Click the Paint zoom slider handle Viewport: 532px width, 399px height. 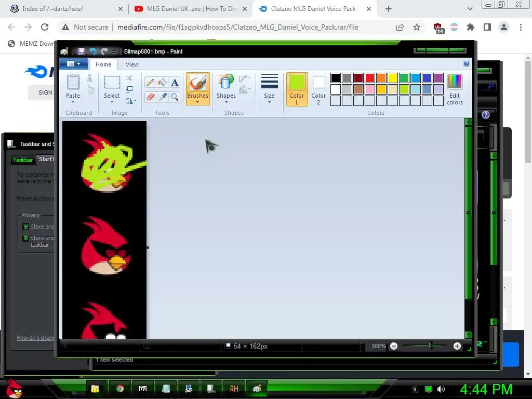coord(431,345)
